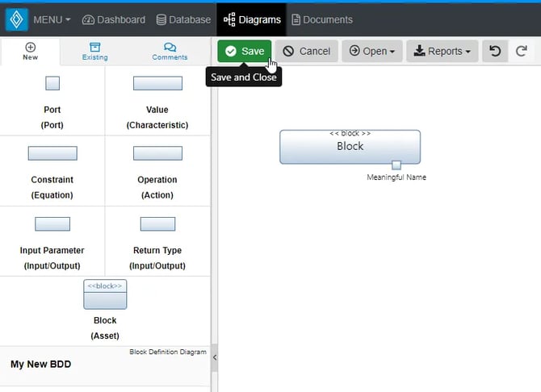Select the Block element on the canvas

click(350, 147)
